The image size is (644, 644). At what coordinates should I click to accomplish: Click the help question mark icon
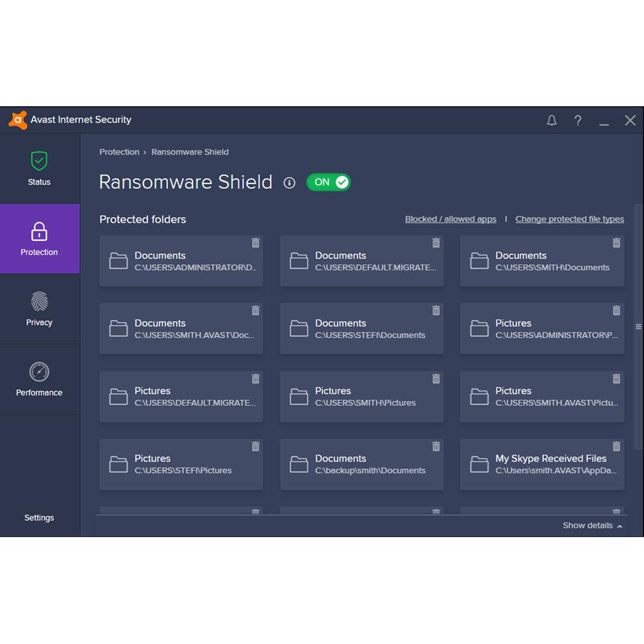578,120
